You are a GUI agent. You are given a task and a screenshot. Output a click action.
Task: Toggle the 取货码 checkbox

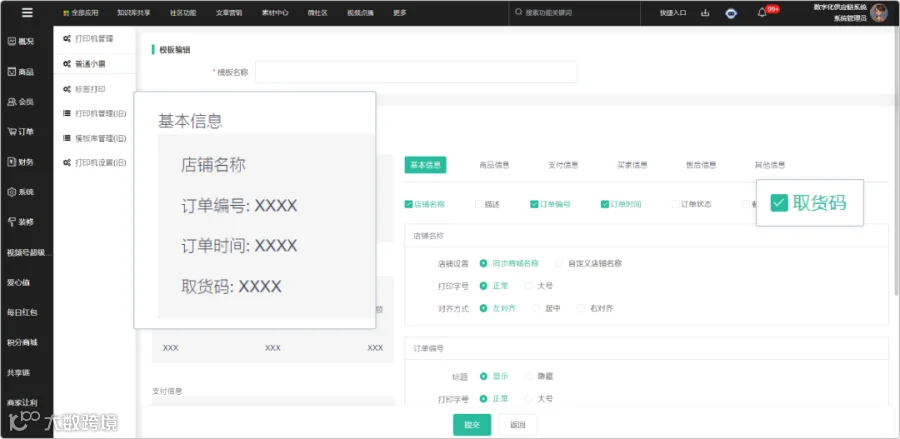pos(779,203)
